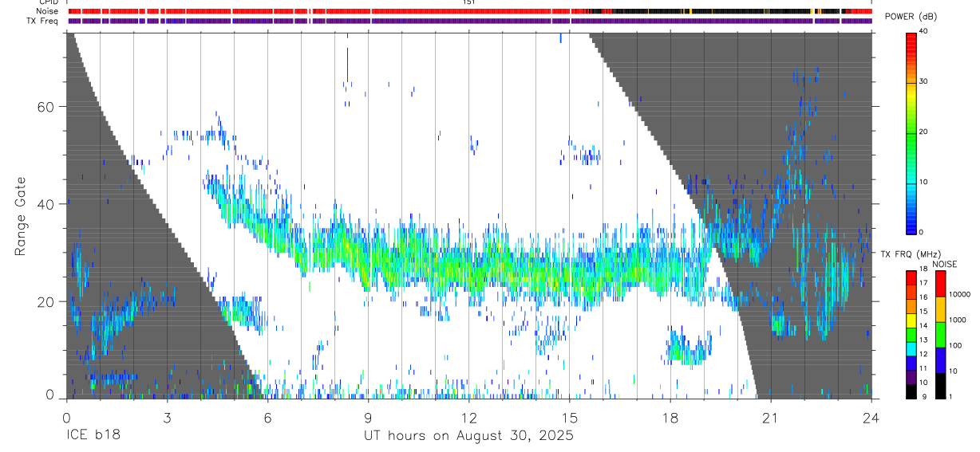The height and width of the screenshot is (452, 980).
Task: Click the 24 tick on UT hours axis
Action: pos(871,417)
